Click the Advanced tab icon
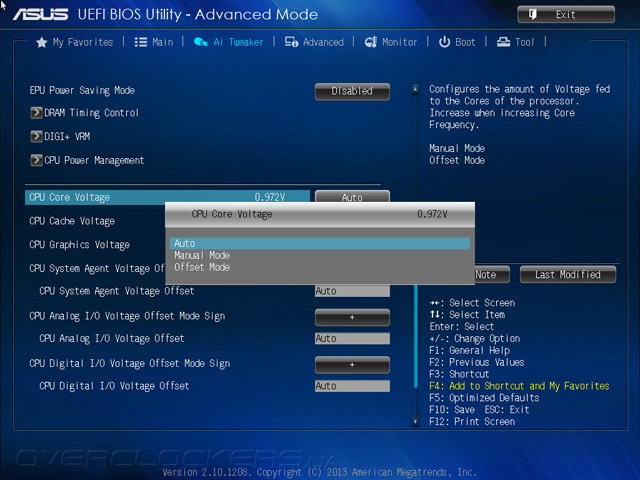Viewport: 640px width, 480px height. (291, 42)
